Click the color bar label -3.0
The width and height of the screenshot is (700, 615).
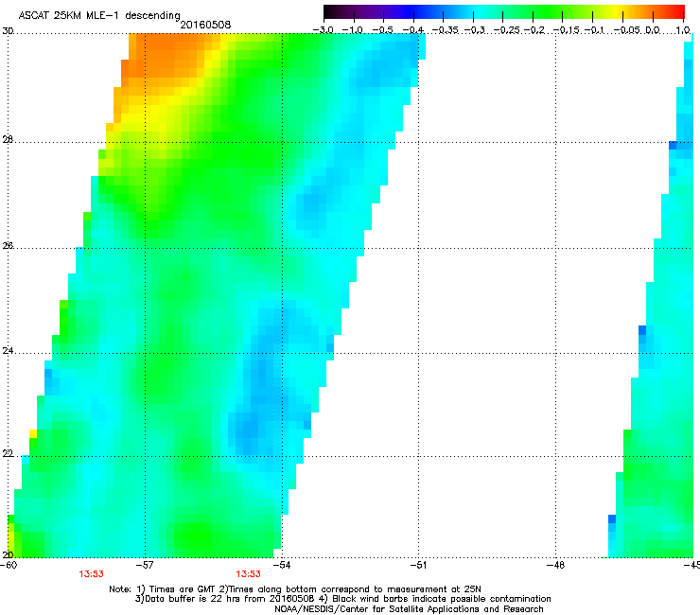click(x=323, y=30)
